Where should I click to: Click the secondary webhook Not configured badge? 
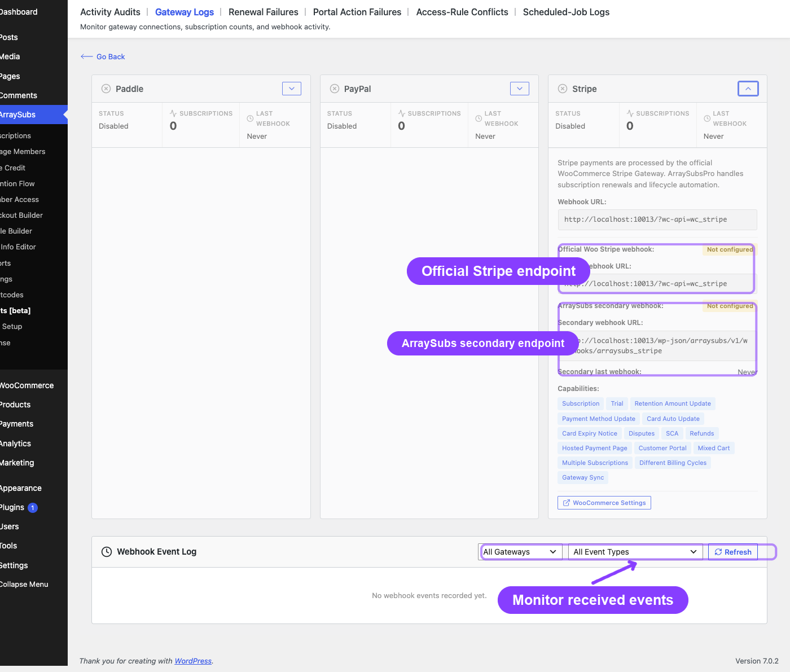(x=730, y=306)
